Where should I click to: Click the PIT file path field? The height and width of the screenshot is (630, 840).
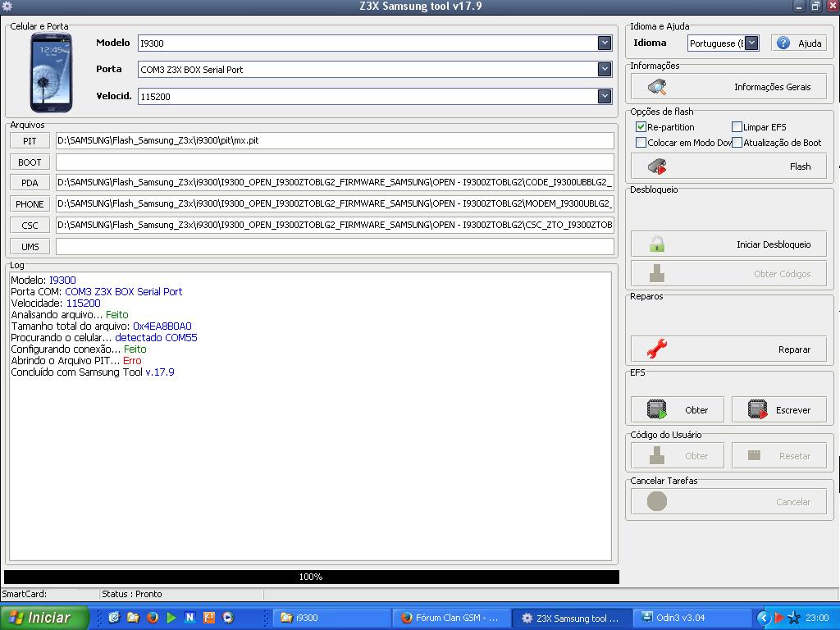(x=335, y=140)
